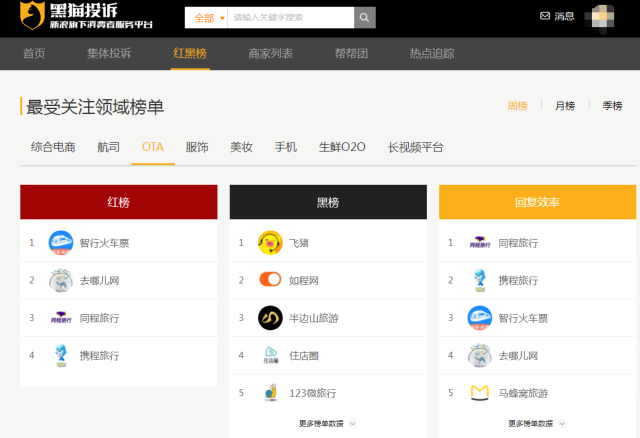The width and height of the screenshot is (640, 438).
Task: Click the 携程旅行 dolphin icon in 红榜
Action: (61, 355)
